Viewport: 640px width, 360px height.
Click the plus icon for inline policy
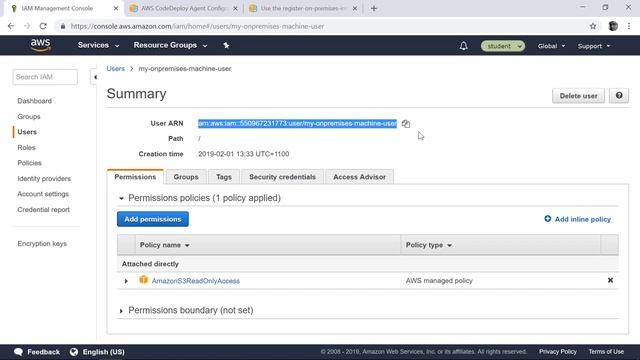547,219
